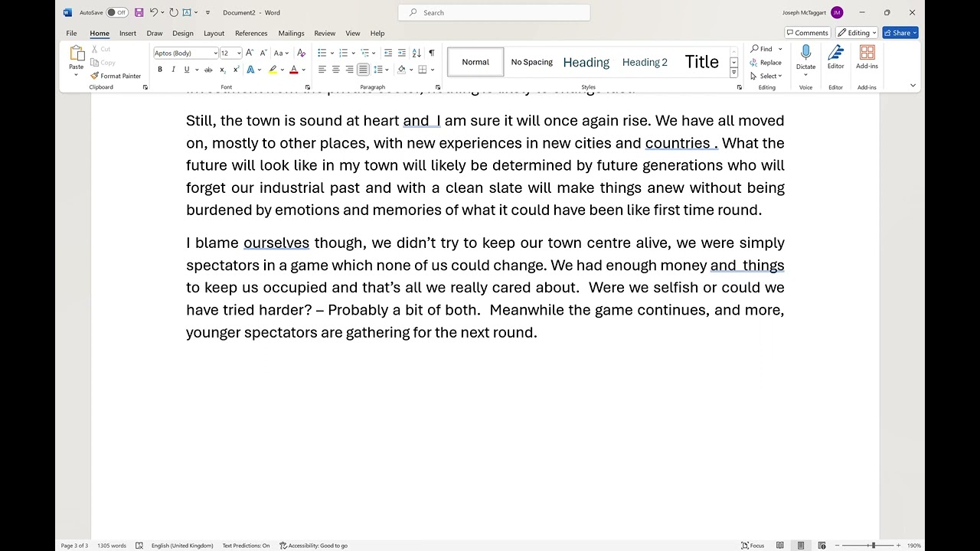This screenshot has height=551, width=980.
Task: Click the Paste clipboard icon
Action: coord(77,53)
